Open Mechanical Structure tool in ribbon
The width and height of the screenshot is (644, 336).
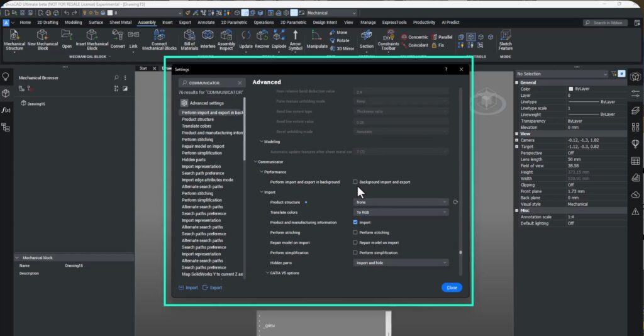click(14, 40)
